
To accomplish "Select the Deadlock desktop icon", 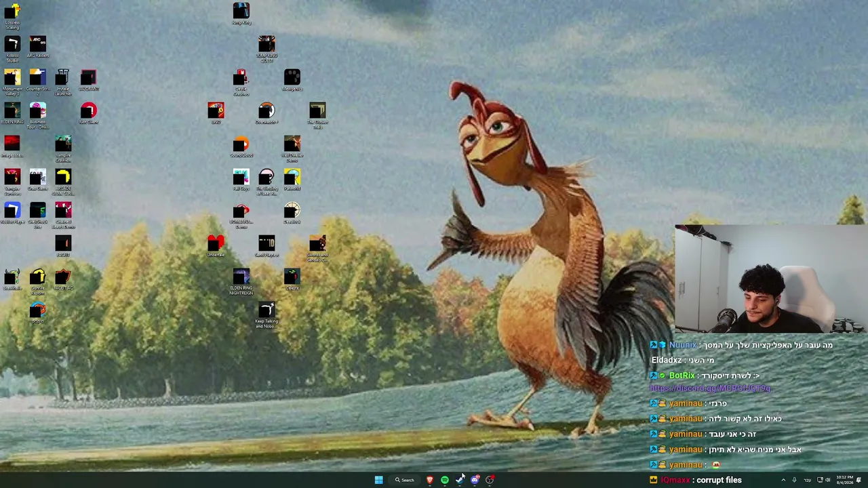I will (x=292, y=213).
